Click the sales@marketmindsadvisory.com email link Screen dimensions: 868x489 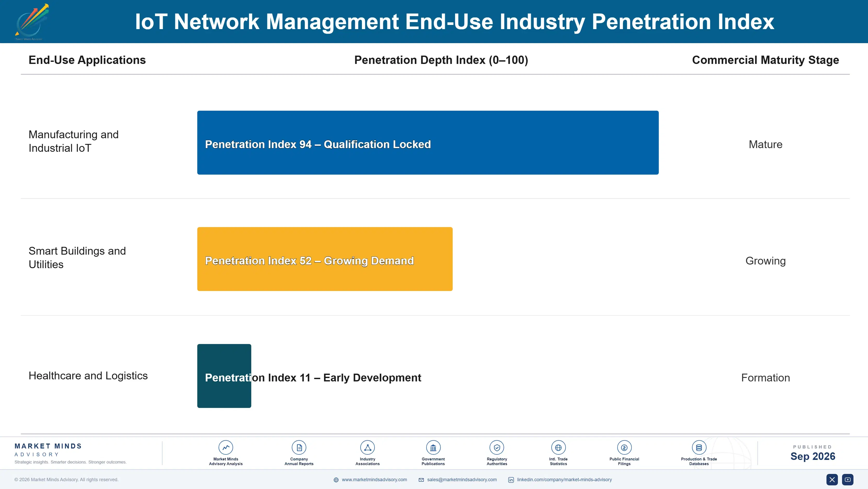tap(462, 480)
